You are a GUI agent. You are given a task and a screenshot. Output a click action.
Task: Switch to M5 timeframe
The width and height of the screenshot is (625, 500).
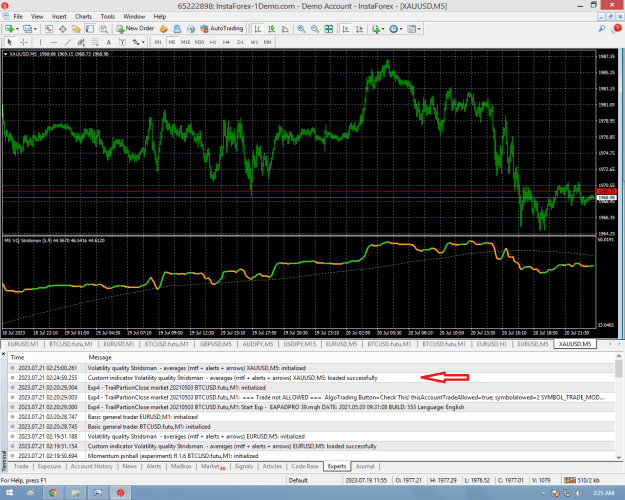pyautogui.click(x=171, y=42)
